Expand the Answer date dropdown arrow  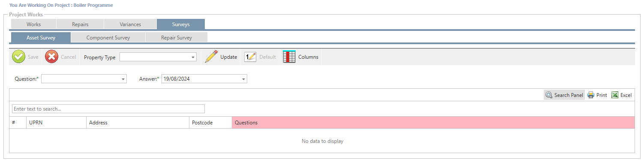[x=244, y=79]
